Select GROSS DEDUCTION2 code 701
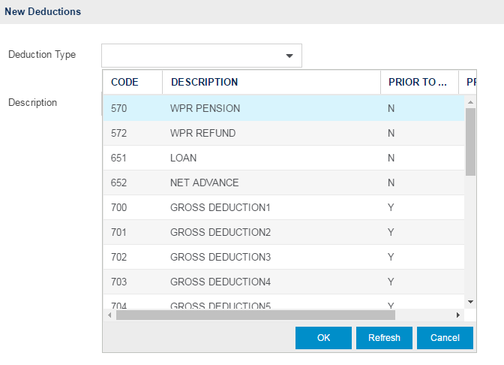The width and height of the screenshot is (504, 365). click(x=284, y=232)
